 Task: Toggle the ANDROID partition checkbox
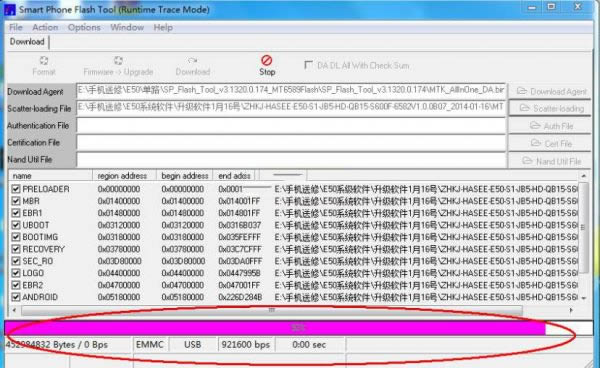(16, 297)
